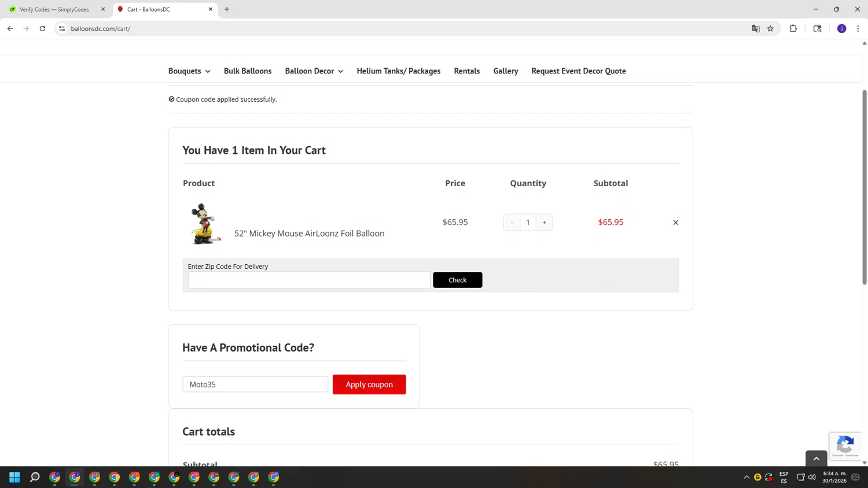
Task: Decrease quantity with the minus button
Action: (512, 223)
